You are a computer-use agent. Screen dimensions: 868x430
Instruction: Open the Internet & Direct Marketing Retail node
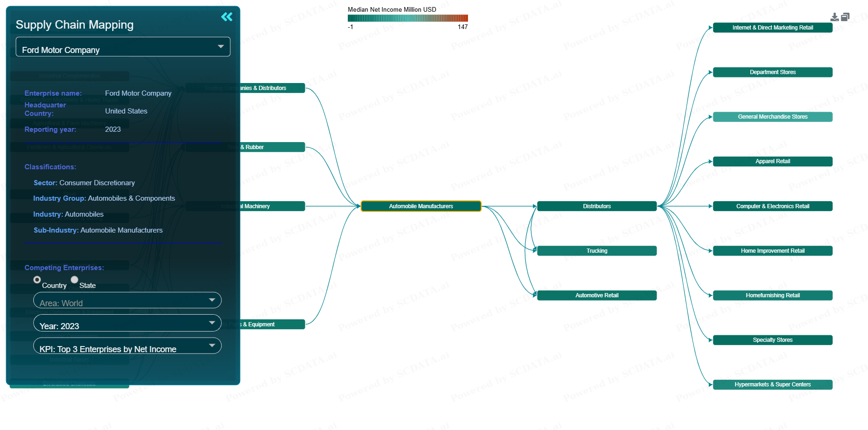pos(773,28)
